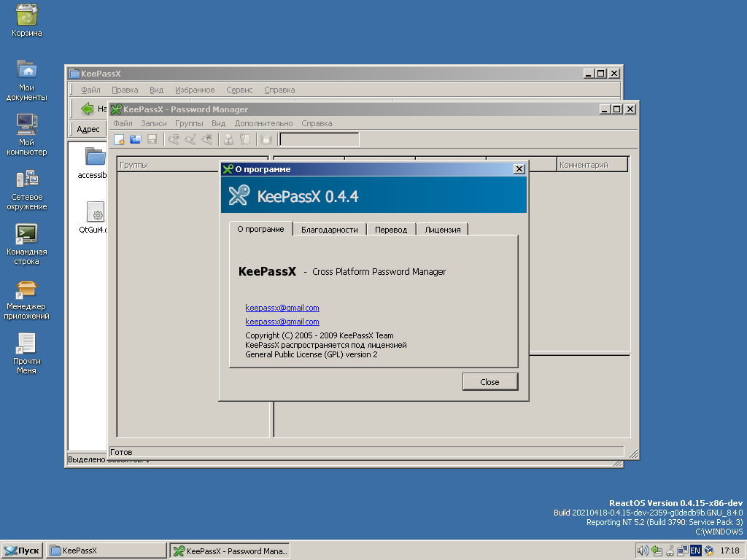Screen dimensions: 747x560
Task: Click the network computers tray icon
Action: coord(683,551)
